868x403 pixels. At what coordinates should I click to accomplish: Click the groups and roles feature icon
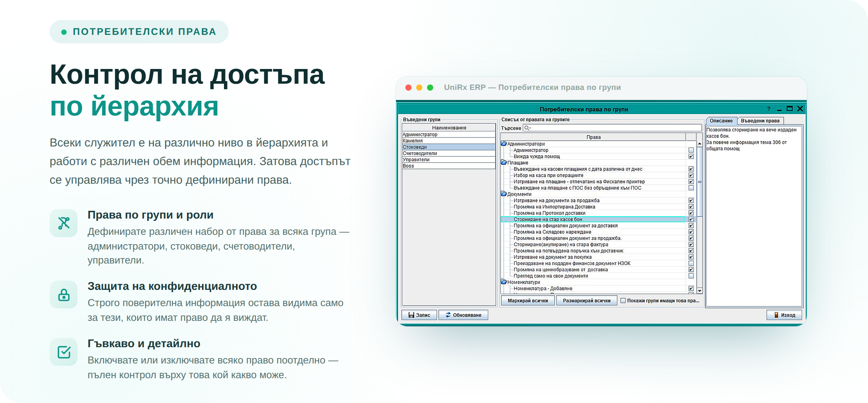[64, 223]
